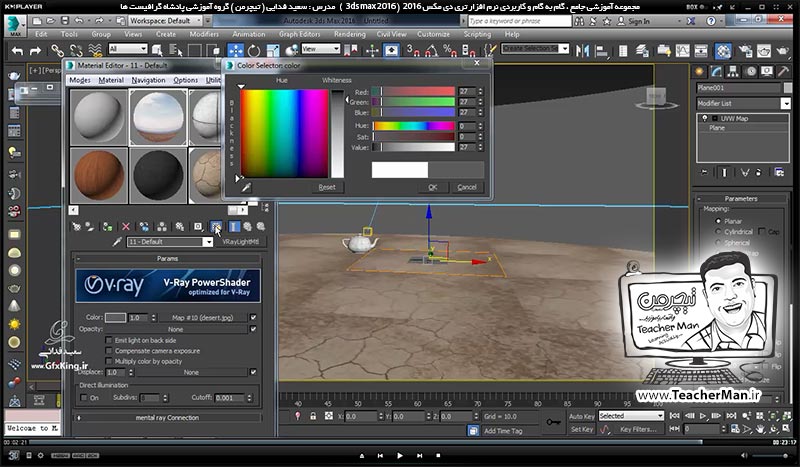The image size is (800, 467).
Task: Click the Align tool icon
Action: point(602,51)
